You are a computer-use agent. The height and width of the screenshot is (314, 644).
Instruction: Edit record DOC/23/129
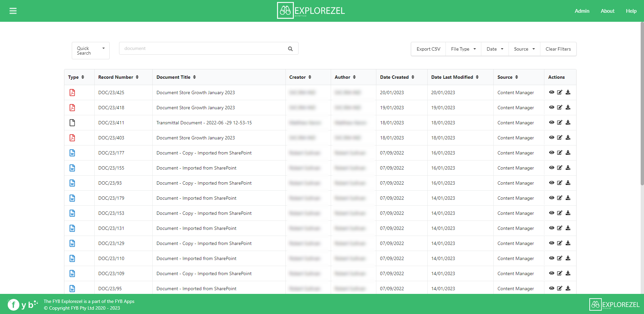click(560, 243)
